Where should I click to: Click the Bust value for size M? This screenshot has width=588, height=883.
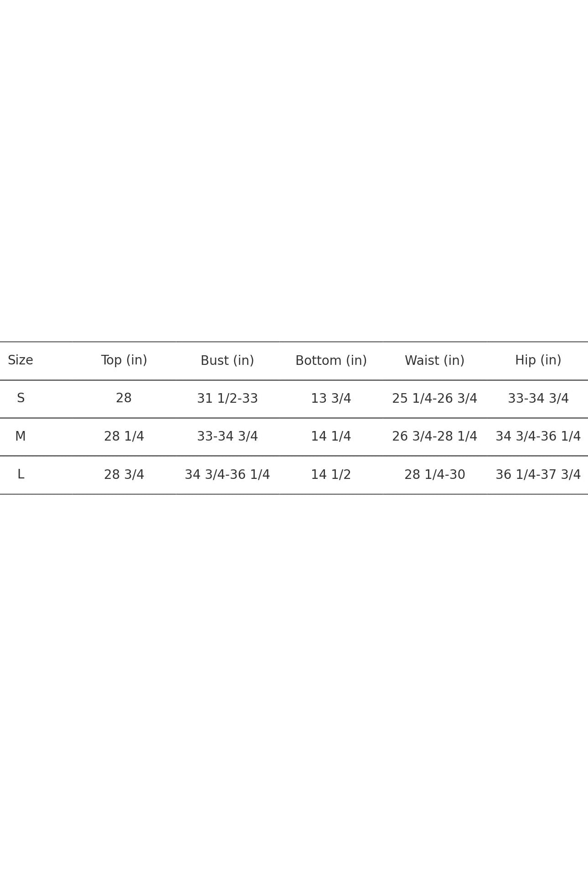[227, 436]
